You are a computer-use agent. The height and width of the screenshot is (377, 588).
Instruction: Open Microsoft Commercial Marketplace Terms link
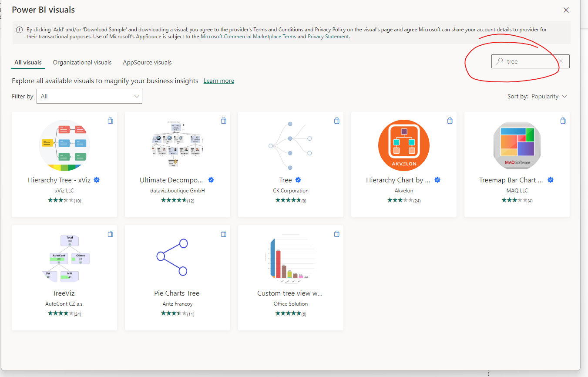(248, 37)
